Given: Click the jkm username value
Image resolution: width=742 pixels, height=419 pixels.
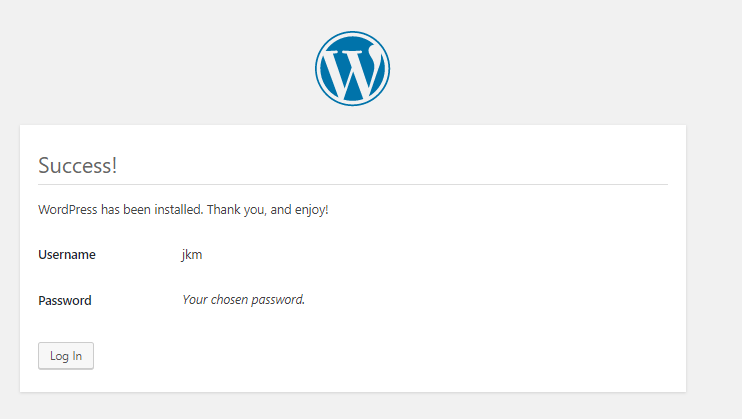Looking at the screenshot, I should coord(192,255).
